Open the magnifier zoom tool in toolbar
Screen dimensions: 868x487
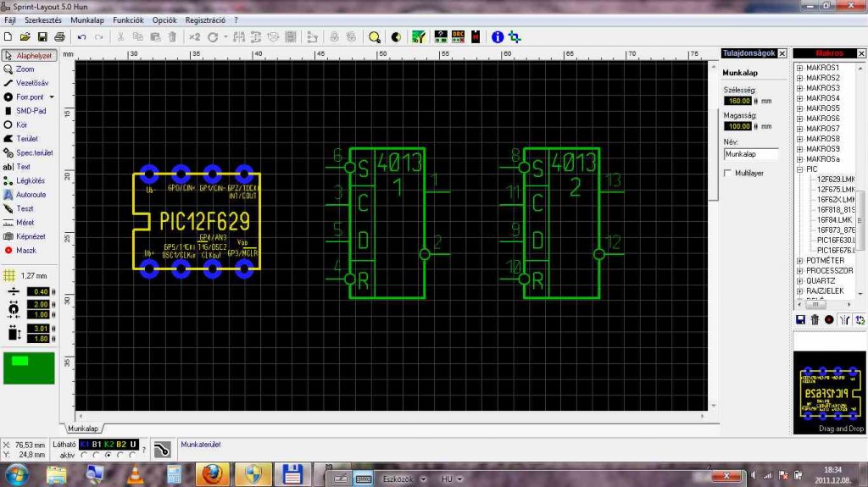click(375, 37)
